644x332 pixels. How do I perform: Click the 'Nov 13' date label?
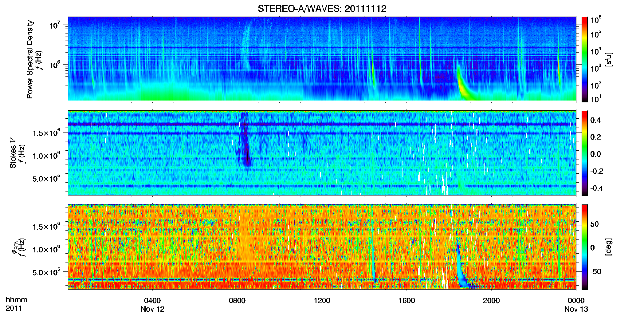pos(576,309)
